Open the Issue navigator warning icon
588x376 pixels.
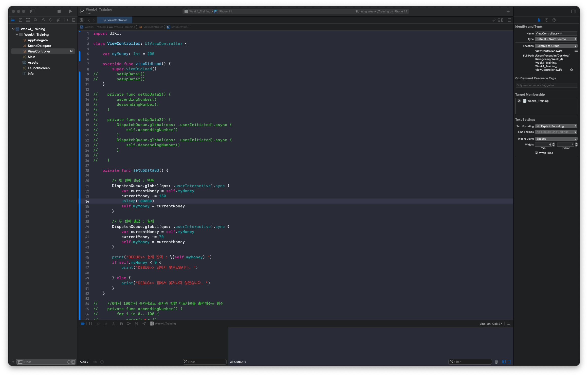43,20
